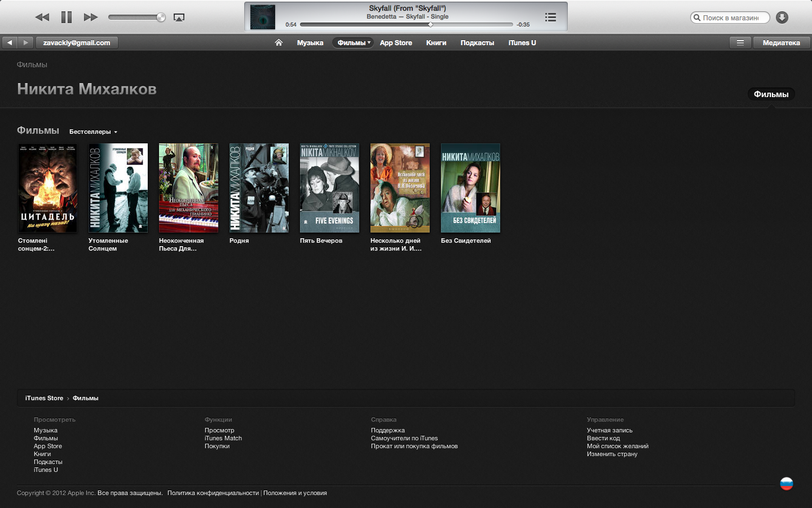Viewport: 812px width, 508px height.
Task: Open Политика конфиденциальности link
Action: [213, 493]
